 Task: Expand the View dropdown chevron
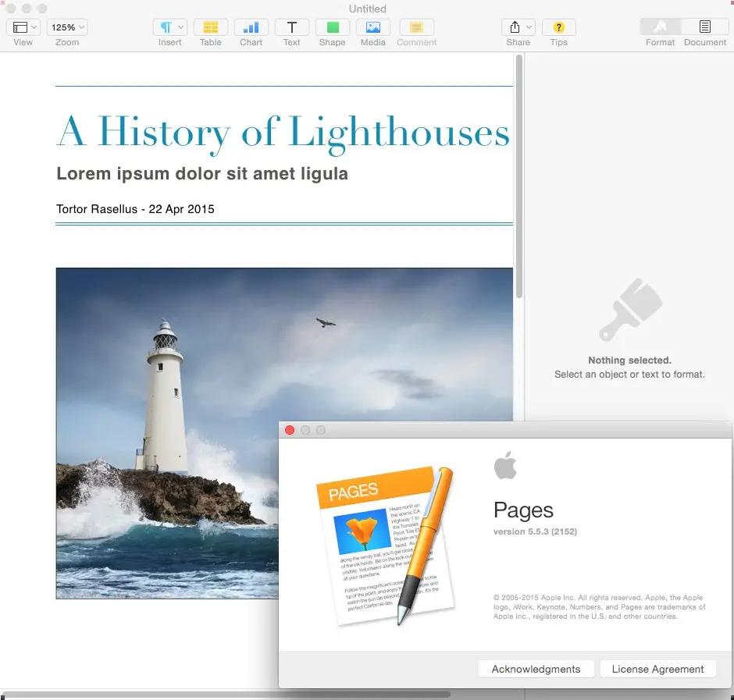[x=34, y=27]
